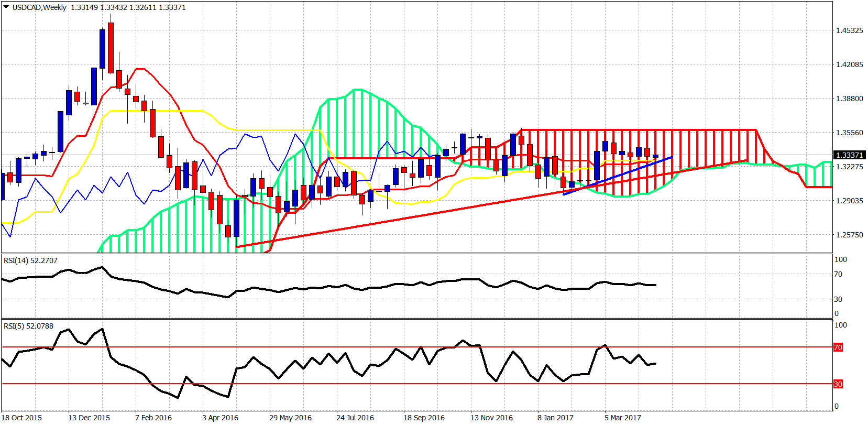Click the tallest blue candle at December 2015 peak
Viewport: 868px width, 425px height.
tap(103, 49)
